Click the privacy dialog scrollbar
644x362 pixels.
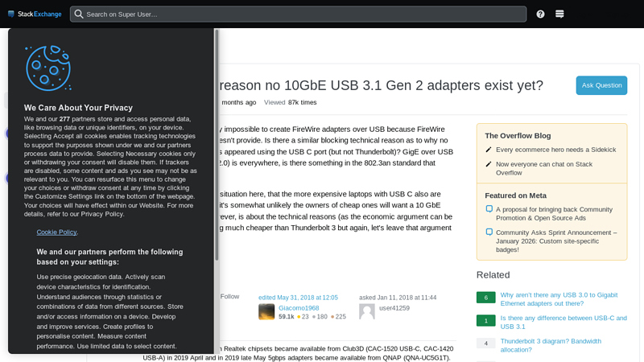pyautogui.click(x=217, y=145)
